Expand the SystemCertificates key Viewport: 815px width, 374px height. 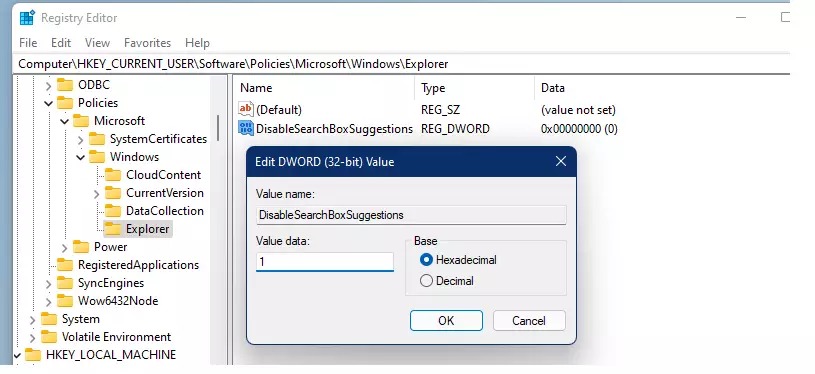[81, 139]
